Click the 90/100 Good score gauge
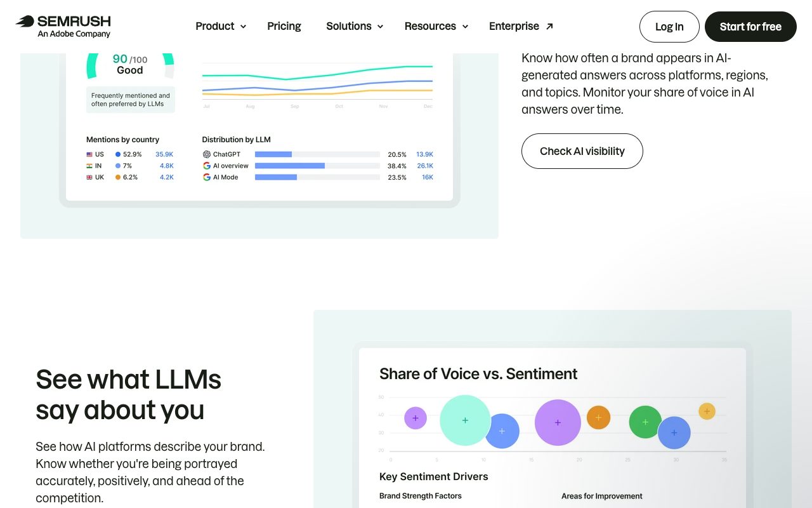The image size is (812, 508). 130,65
